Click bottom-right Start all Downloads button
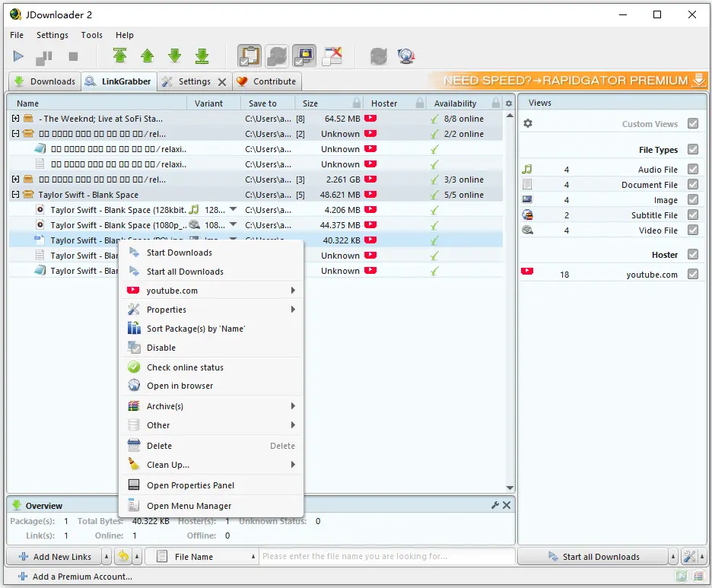 point(593,556)
